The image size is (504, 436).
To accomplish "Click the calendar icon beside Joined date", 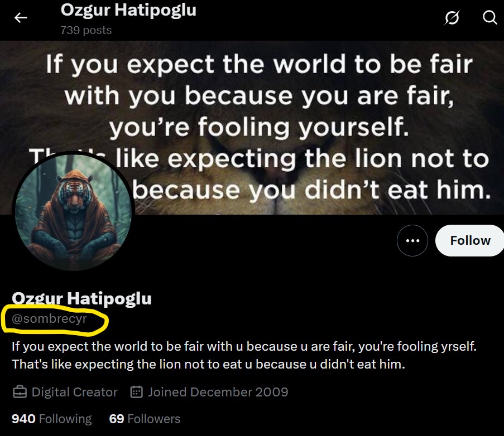I will click(x=137, y=392).
